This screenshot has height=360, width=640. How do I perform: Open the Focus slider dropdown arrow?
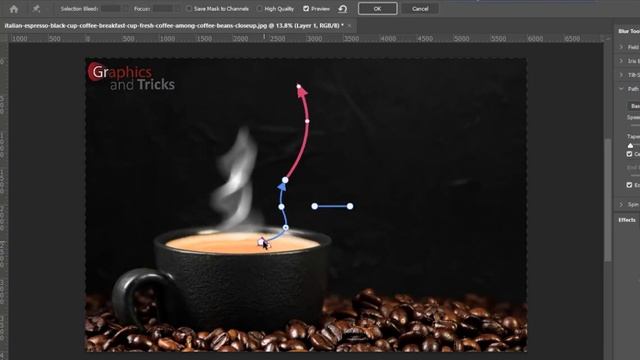pyautogui.click(x=177, y=9)
